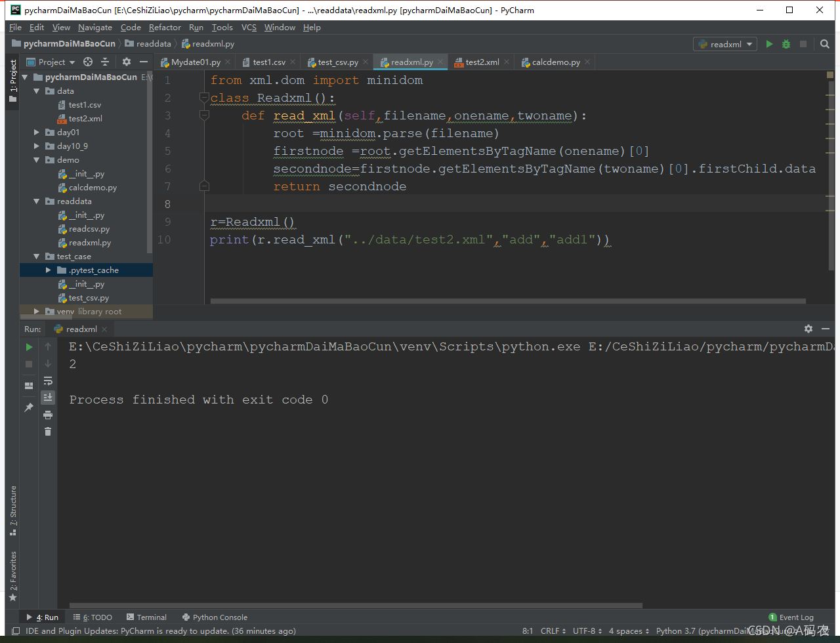This screenshot has width=840, height=643.
Task: Click the locate-file target icon in Project panel
Action: point(88,62)
